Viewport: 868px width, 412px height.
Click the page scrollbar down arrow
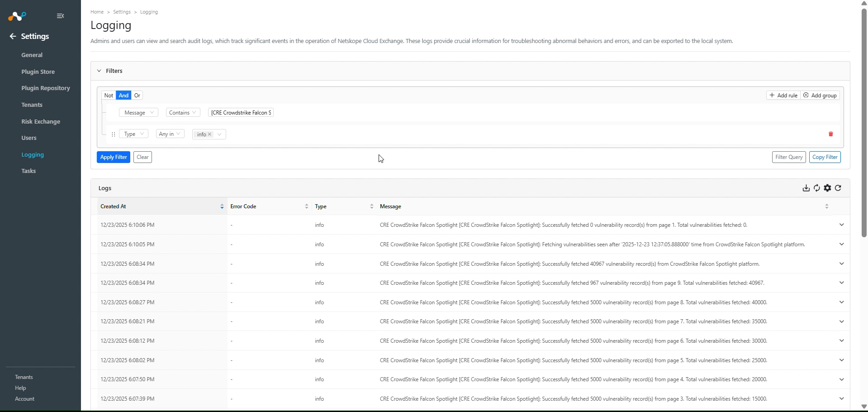(864, 407)
